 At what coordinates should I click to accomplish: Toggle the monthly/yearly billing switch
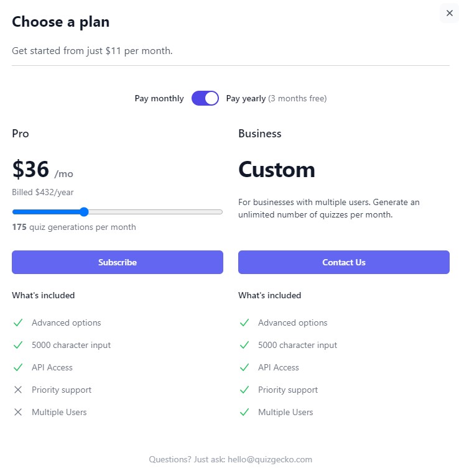(x=205, y=98)
